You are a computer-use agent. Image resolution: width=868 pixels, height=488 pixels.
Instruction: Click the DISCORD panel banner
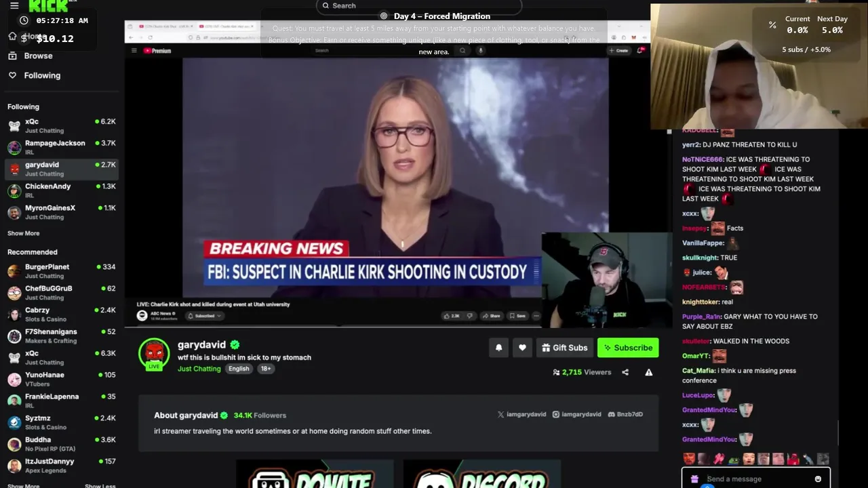(481, 474)
